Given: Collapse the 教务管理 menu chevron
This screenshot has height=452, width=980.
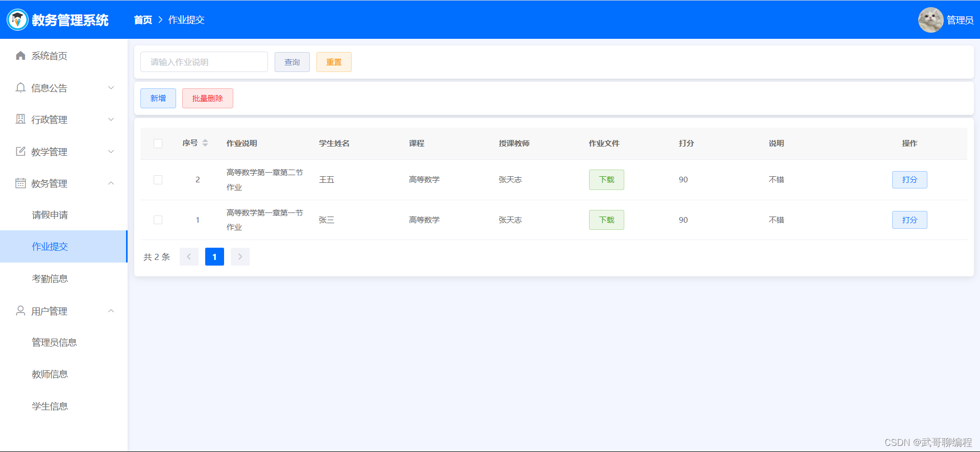Looking at the screenshot, I should coord(111,183).
